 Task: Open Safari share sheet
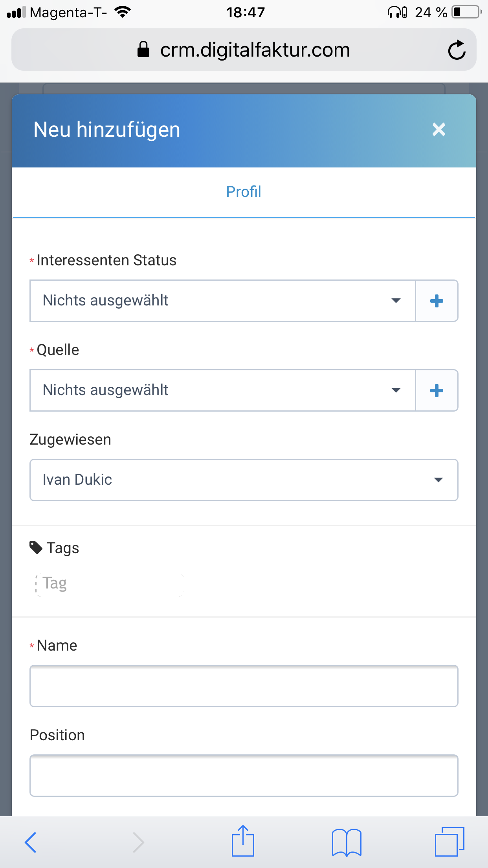point(243,840)
